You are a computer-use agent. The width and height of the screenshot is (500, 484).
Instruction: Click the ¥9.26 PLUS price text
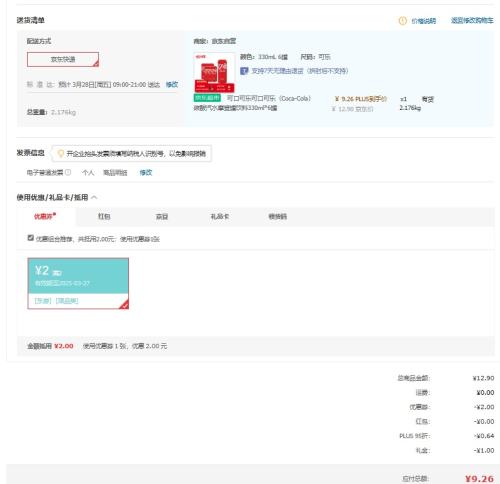(x=361, y=99)
